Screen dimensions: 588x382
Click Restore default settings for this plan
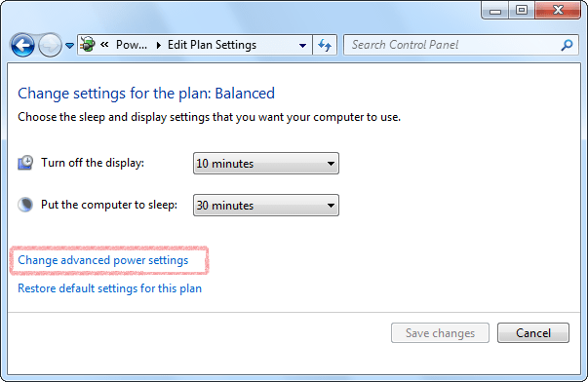click(110, 288)
